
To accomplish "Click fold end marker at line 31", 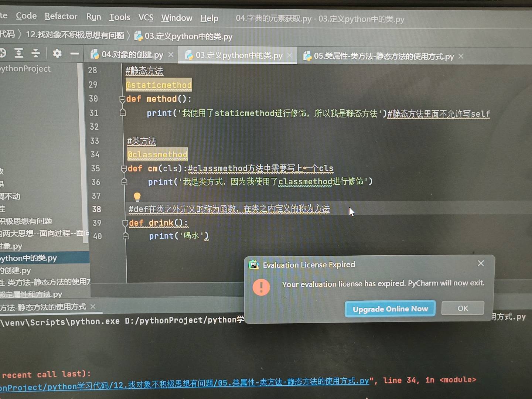I will pyautogui.click(x=123, y=112).
